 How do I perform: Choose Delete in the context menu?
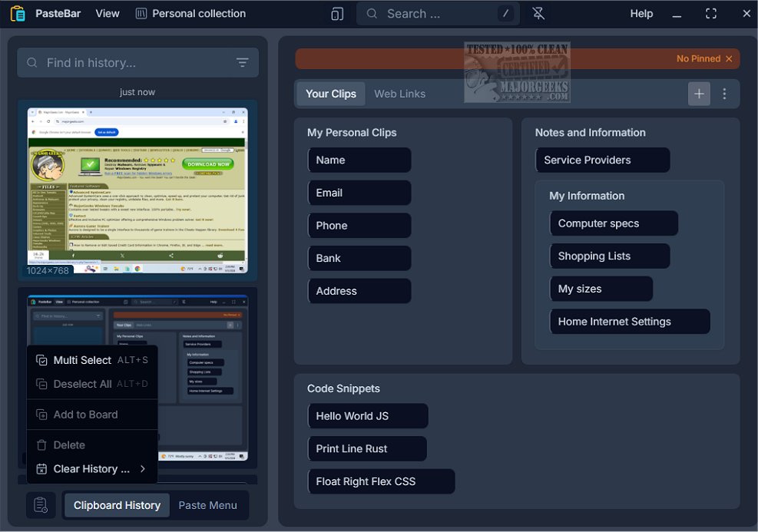92,445
